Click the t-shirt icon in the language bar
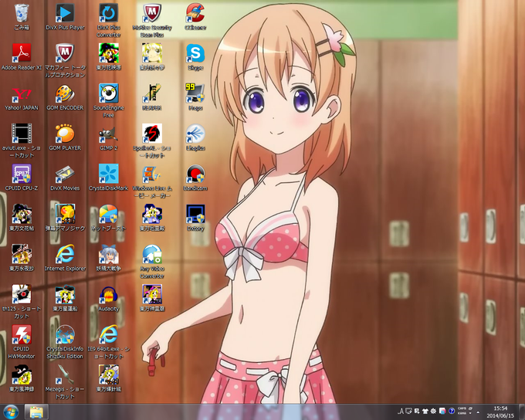Viewport: 525px width, 420px height. click(425, 411)
